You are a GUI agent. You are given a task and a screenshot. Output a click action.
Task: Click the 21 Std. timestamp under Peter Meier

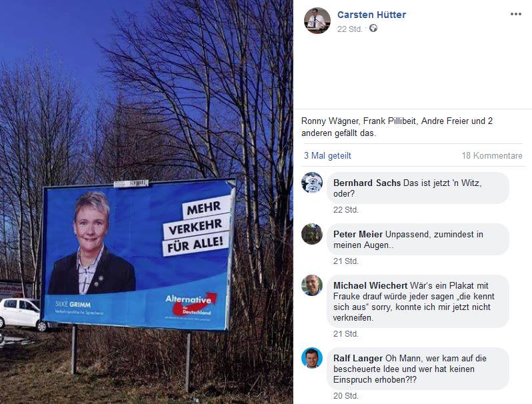pyautogui.click(x=346, y=261)
